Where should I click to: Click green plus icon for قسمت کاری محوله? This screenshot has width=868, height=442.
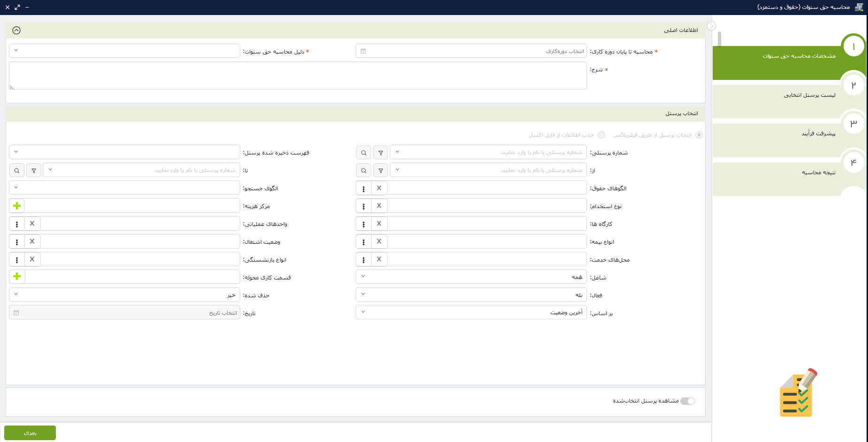(17, 277)
